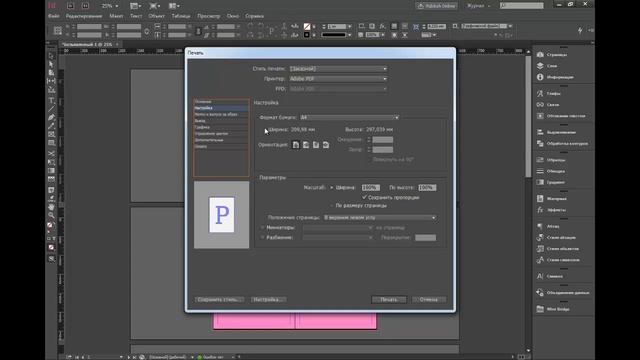Click fill color swatch in control panel

(307, 27)
